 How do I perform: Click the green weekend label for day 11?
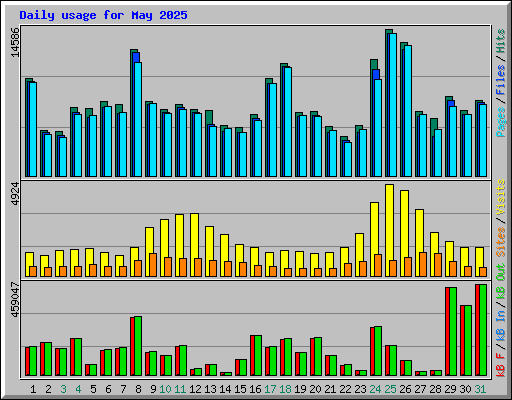180,389
